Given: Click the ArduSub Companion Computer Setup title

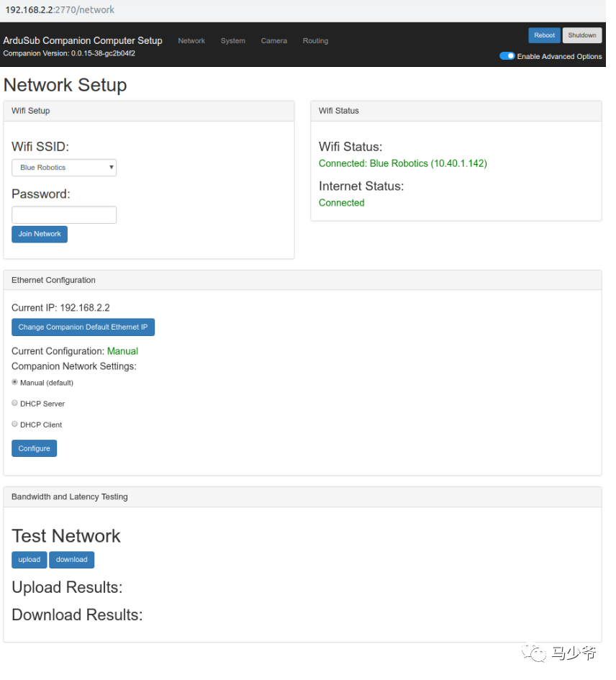Looking at the screenshot, I should (83, 40).
